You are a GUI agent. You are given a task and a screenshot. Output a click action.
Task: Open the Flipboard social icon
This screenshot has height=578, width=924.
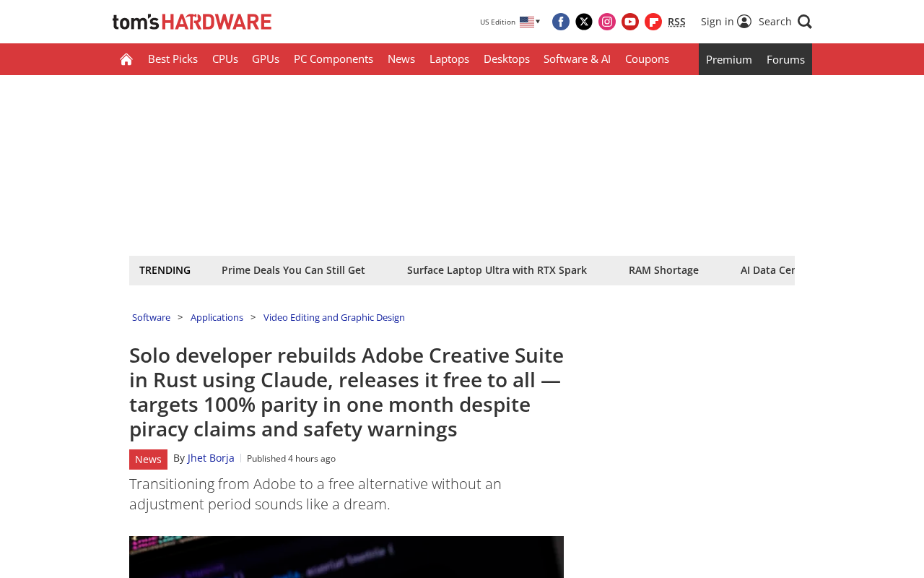(x=653, y=22)
